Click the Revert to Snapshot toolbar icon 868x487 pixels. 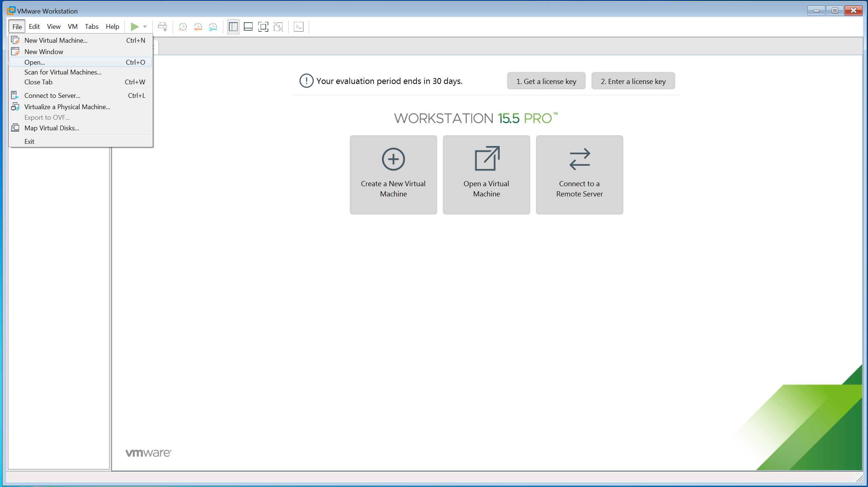click(198, 27)
